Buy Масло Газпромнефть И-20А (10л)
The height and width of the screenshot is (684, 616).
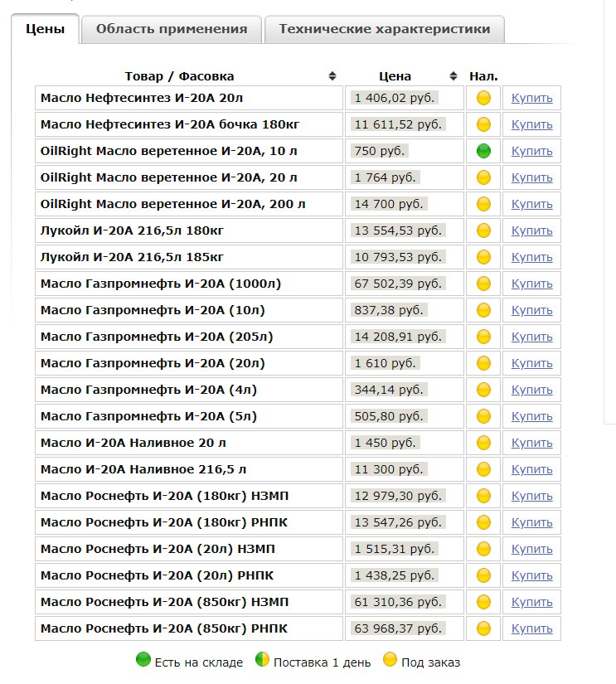pyautogui.click(x=531, y=311)
